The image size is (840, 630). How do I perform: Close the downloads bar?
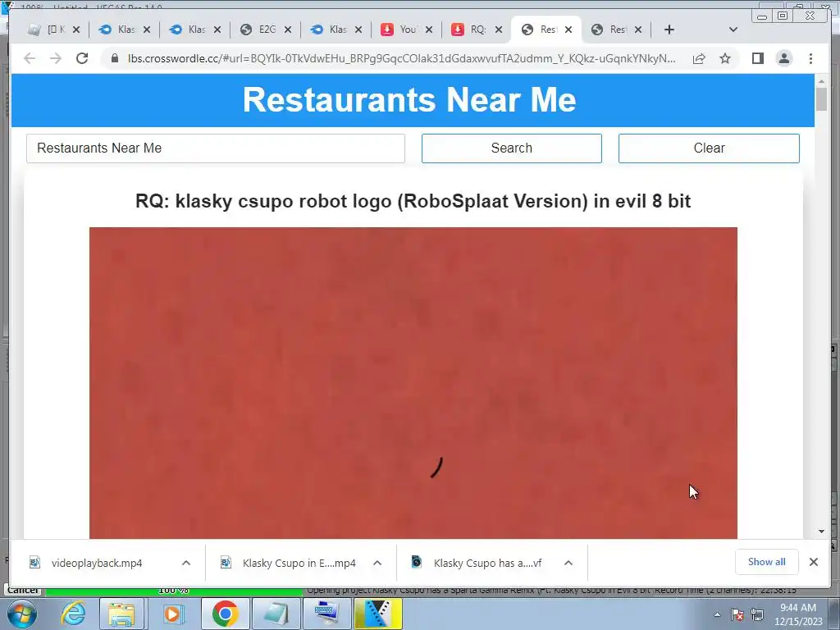[814, 562]
